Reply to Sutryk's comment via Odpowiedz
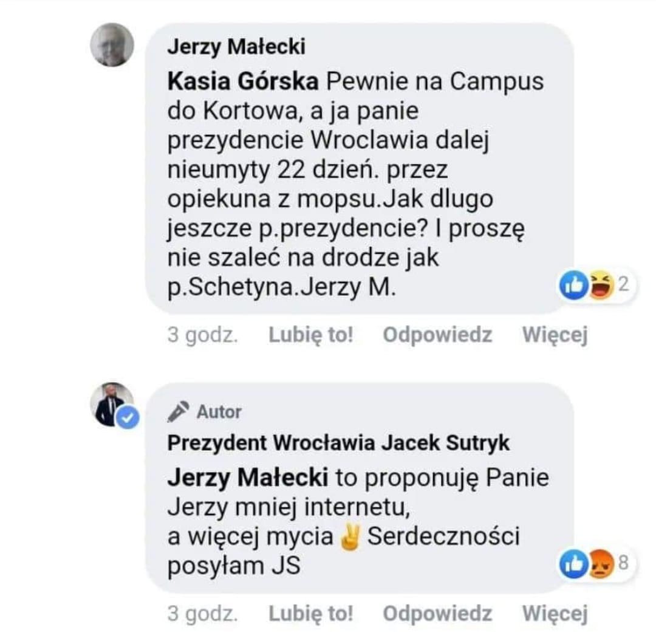This screenshot has height=644, width=656. 437,614
